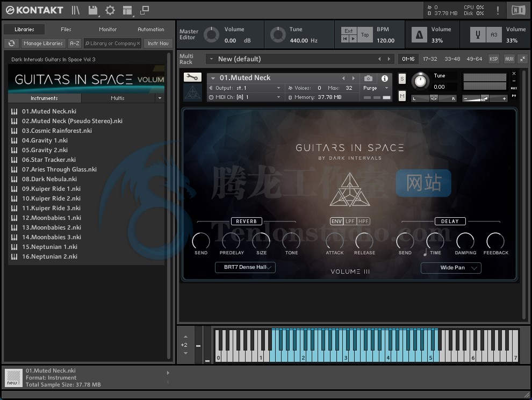This screenshot has width=532, height=400.
Task: Show rack page 33-48
Action: pos(452,59)
